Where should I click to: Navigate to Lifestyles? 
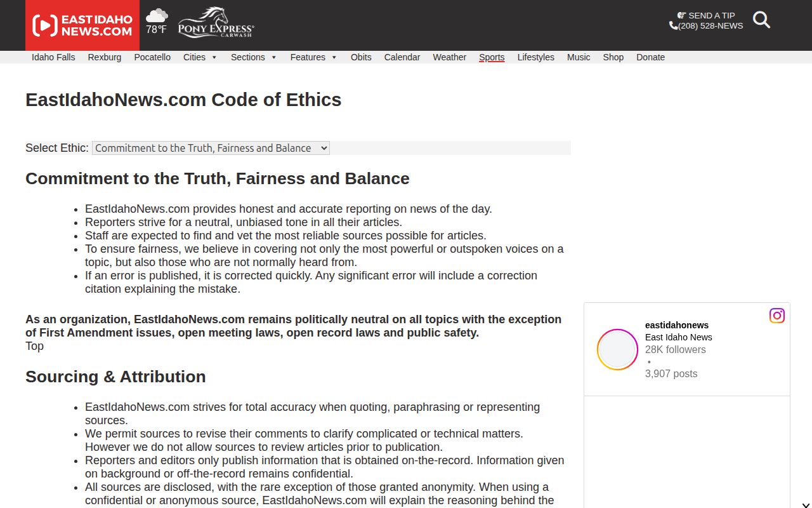point(536,57)
